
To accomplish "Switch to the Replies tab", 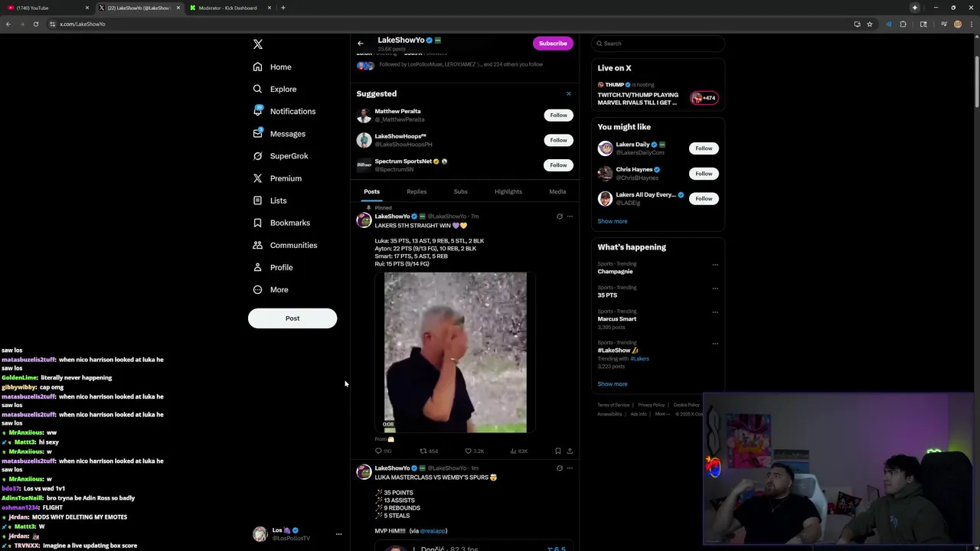I will coord(416,191).
